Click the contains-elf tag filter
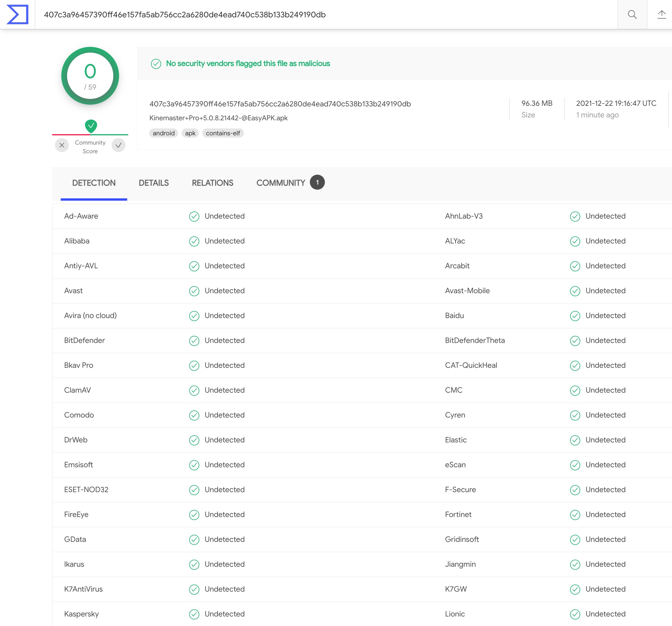Image resolution: width=672 pixels, height=626 pixels. (223, 133)
